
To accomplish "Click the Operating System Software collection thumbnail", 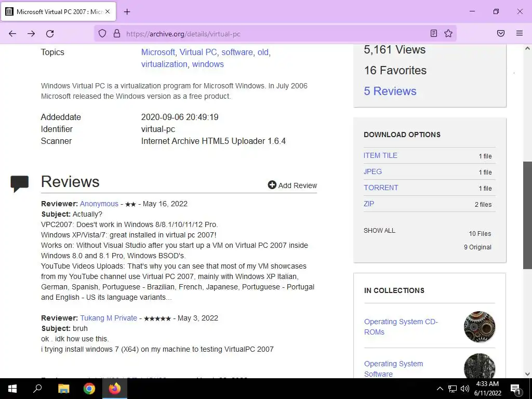I will click(x=479, y=366).
